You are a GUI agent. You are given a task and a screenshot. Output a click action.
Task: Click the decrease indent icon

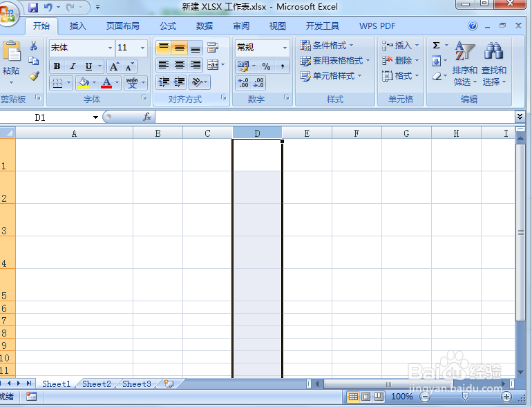(164, 82)
